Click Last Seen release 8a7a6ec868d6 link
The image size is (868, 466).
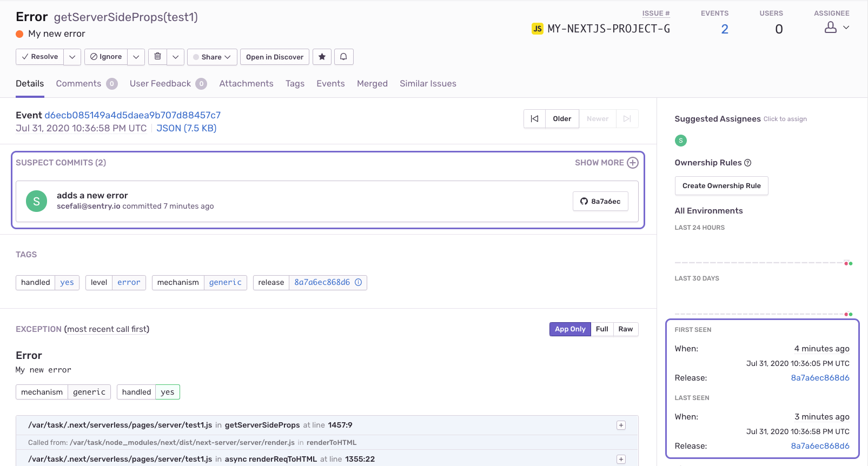tap(820, 446)
